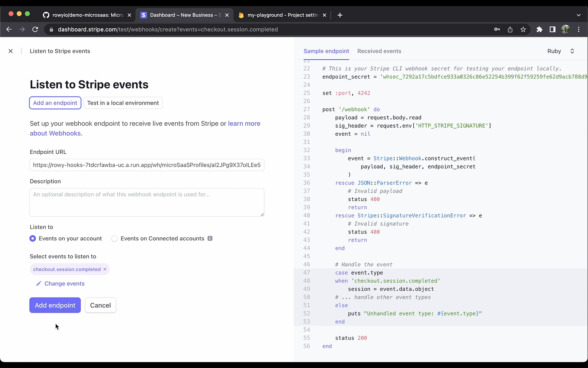Click the "# Invalid signature" comment line
Image resolution: width=588 pixels, height=368 pixels.
tap(378, 224)
